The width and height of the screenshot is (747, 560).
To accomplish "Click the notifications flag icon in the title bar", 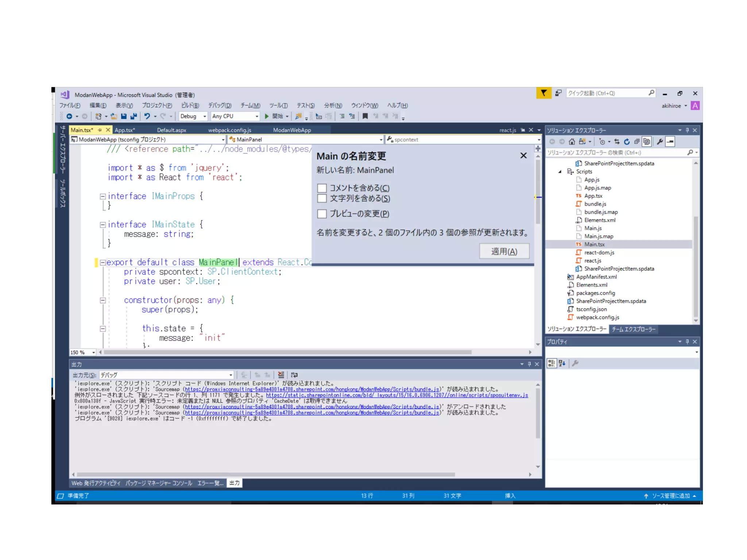I will tap(543, 93).
